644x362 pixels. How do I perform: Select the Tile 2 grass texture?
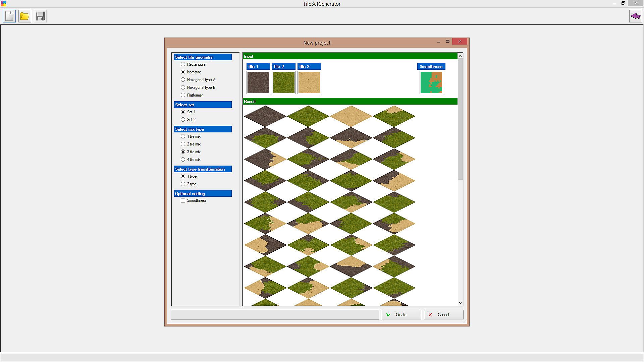click(283, 82)
